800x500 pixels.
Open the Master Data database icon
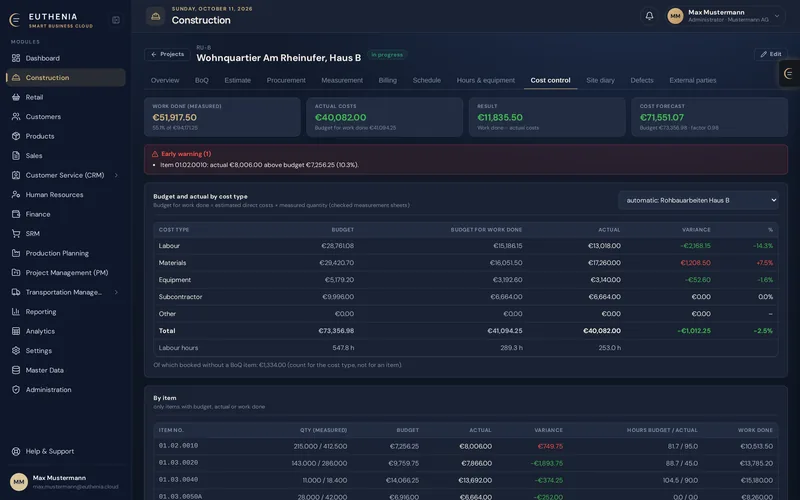tap(16, 370)
